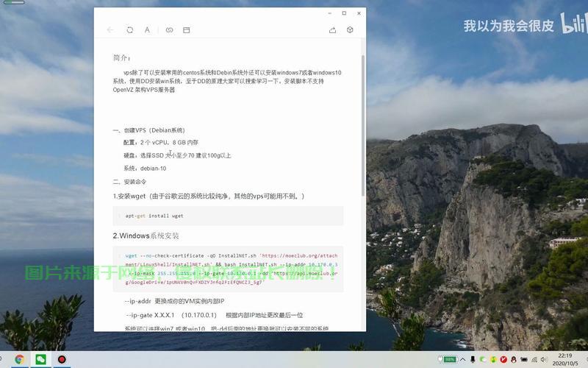
Task: Click the black battery-shaped tray icon
Action: 524,359
